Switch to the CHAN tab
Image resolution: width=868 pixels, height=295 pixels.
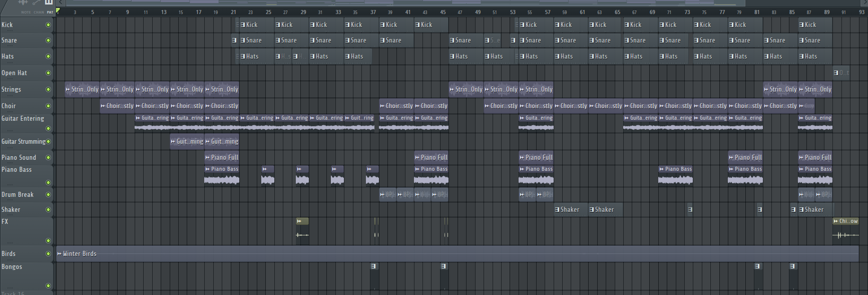(39, 12)
